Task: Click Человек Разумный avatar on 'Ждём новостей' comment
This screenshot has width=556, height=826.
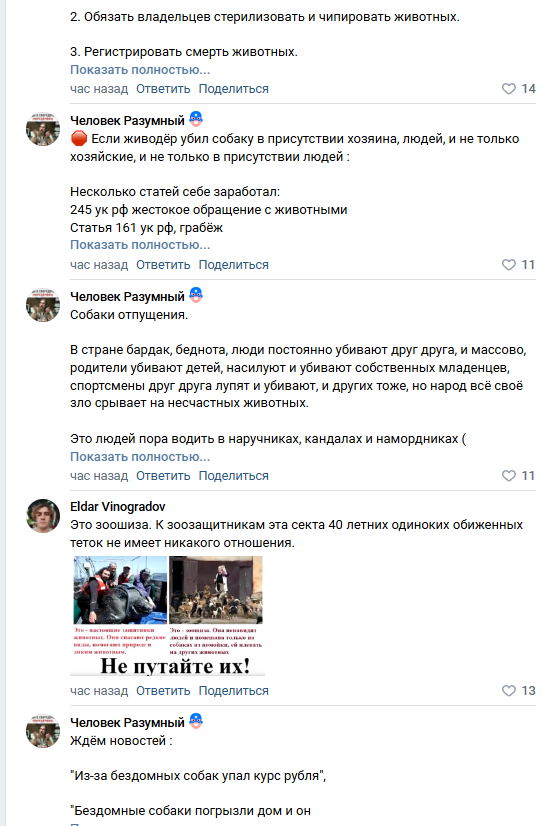Action: pos(43,731)
